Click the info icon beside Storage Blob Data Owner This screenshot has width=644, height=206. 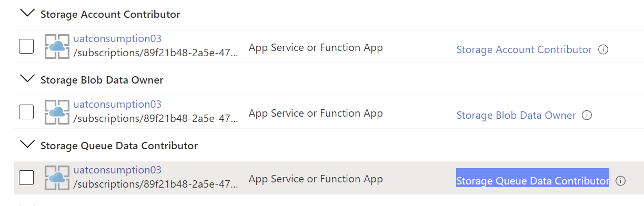[588, 115]
